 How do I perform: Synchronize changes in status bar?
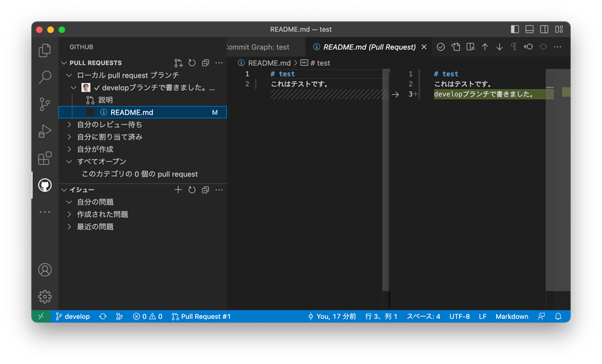point(103,316)
